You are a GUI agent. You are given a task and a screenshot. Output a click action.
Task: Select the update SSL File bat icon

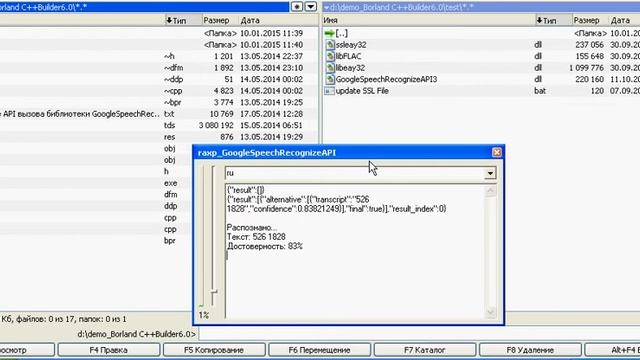pyautogui.click(x=329, y=91)
